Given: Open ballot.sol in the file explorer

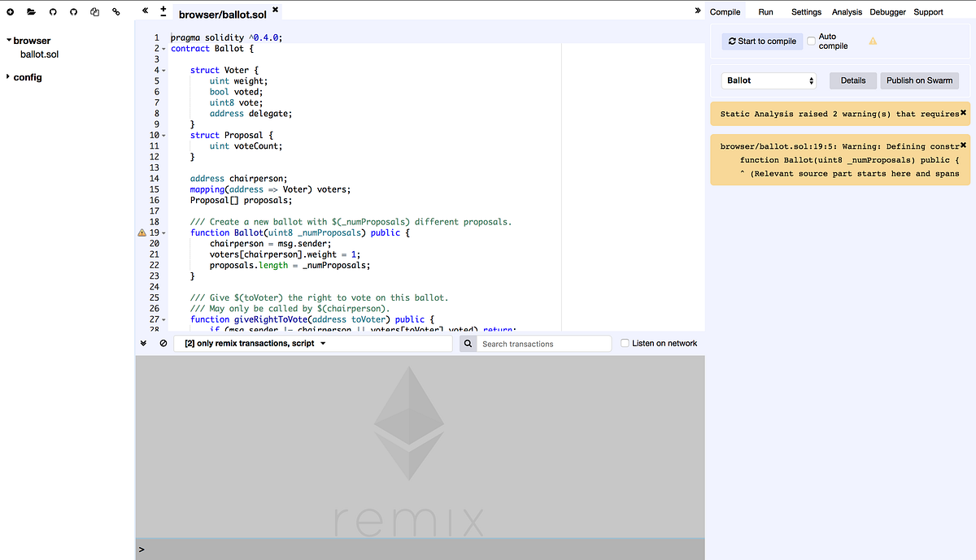Looking at the screenshot, I should [39, 54].
